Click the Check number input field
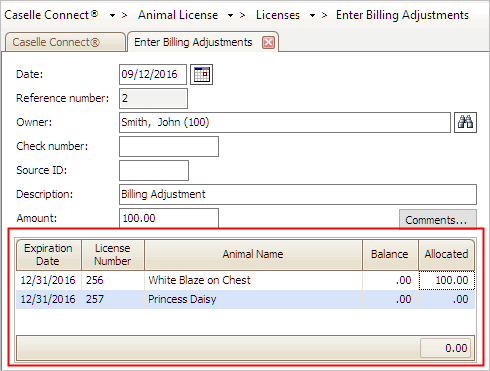 [169, 146]
